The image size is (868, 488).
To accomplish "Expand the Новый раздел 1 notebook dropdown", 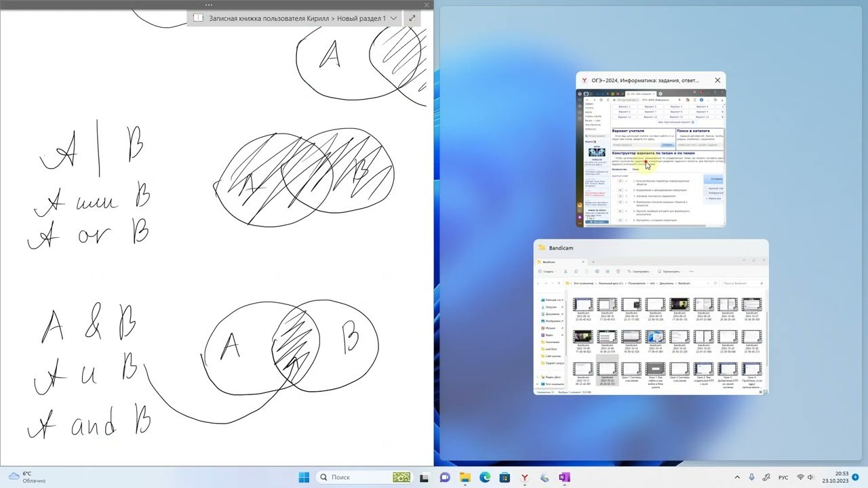I will (x=393, y=18).
